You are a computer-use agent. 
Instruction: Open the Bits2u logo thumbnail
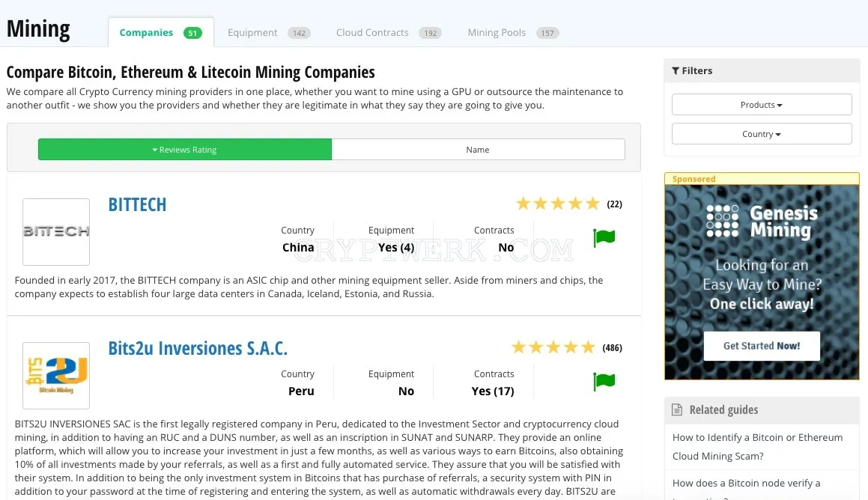point(56,376)
